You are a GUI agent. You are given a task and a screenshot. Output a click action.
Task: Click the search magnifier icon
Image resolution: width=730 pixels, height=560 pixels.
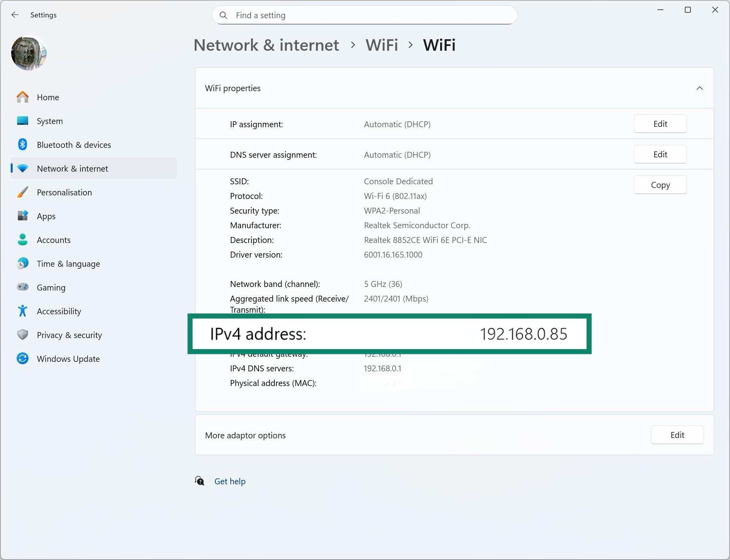point(223,15)
